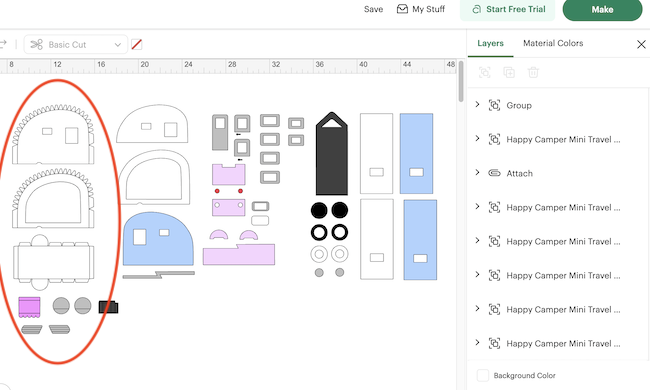Switch to the Material Colors tab
This screenshot has width=650, height=390.
tap(553, 43)
